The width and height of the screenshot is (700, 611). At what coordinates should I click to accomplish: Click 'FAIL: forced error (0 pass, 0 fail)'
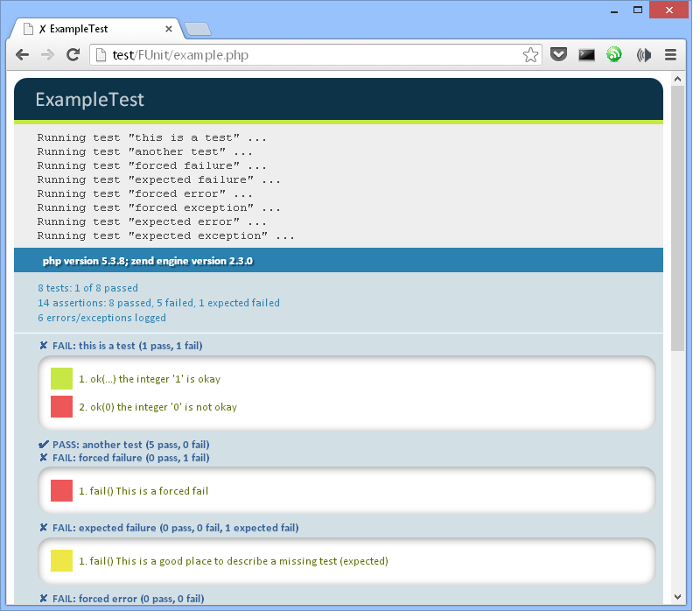click(128, 599)
